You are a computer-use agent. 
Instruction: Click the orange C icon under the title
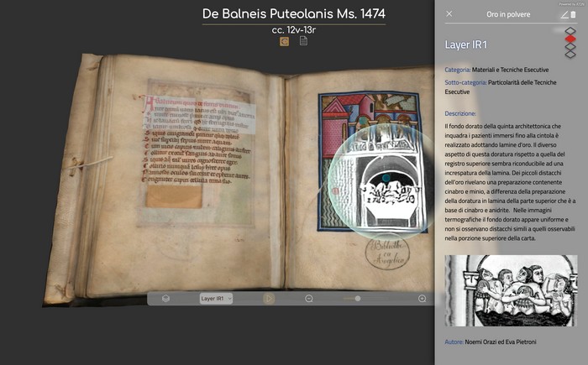click(x=284, y=41)
